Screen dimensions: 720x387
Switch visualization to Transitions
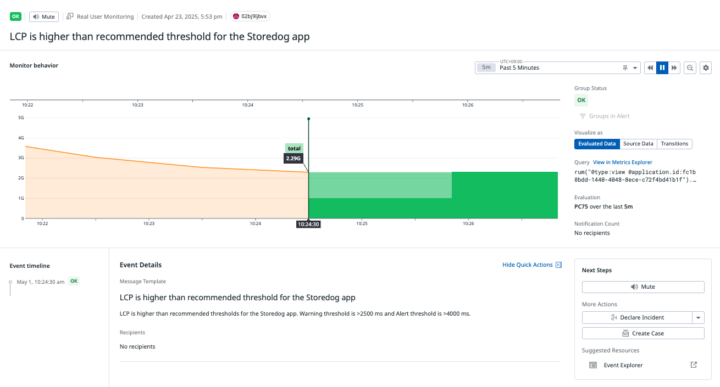tap(675, 144)
